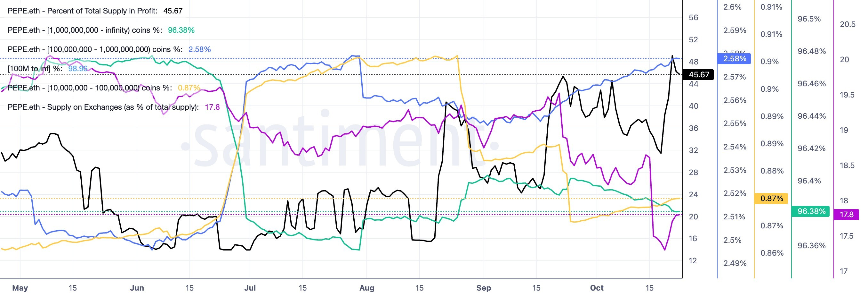Select the [100M to inf] % legend entry
868x297 pixels.
tap(47, 69)
